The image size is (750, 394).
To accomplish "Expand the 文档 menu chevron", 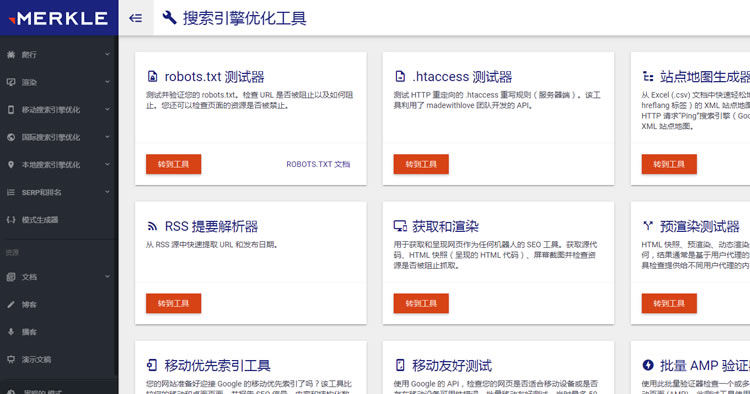I will point(107,276).
